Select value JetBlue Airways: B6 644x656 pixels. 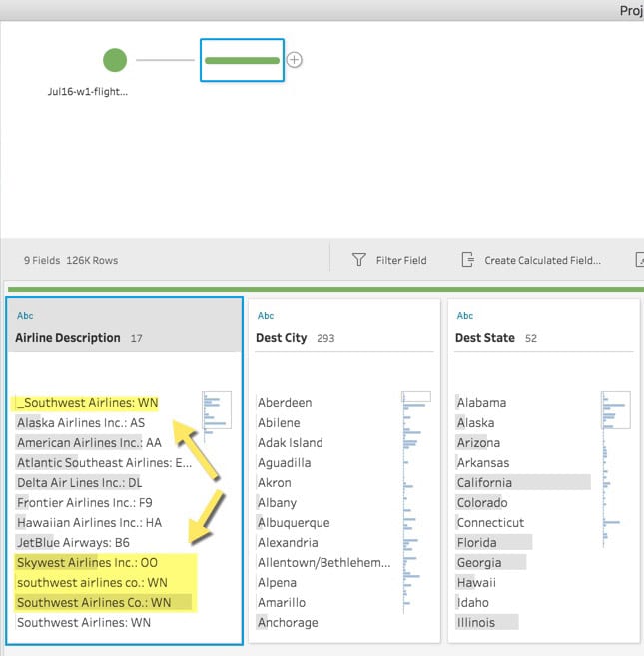click(73, 542)
